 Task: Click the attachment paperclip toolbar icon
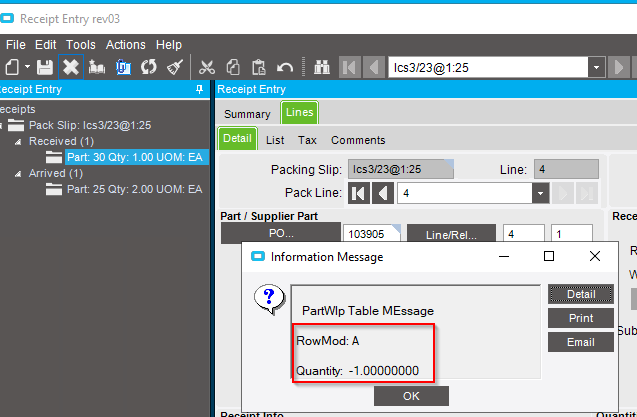[123, 67]
